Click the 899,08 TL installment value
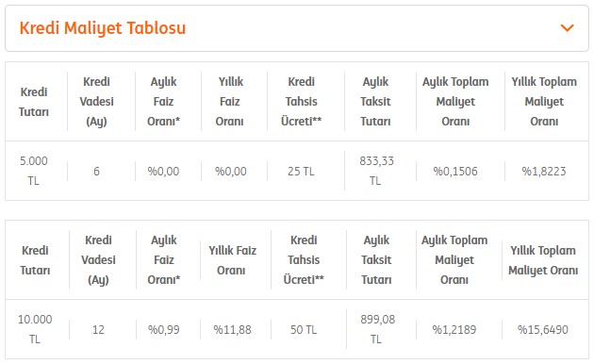Image resolution: width=594 pixels, height=364 pixels. tap(377, 329)
